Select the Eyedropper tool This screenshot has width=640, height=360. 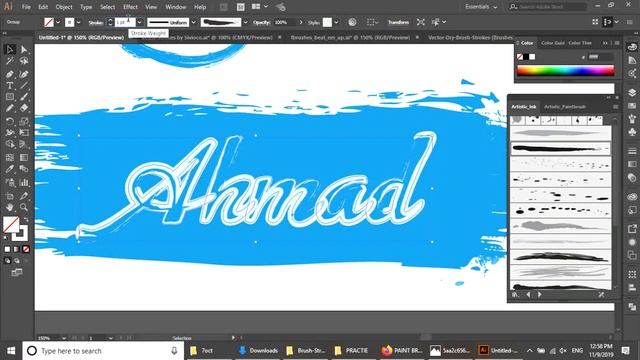(x=10, y=169)
